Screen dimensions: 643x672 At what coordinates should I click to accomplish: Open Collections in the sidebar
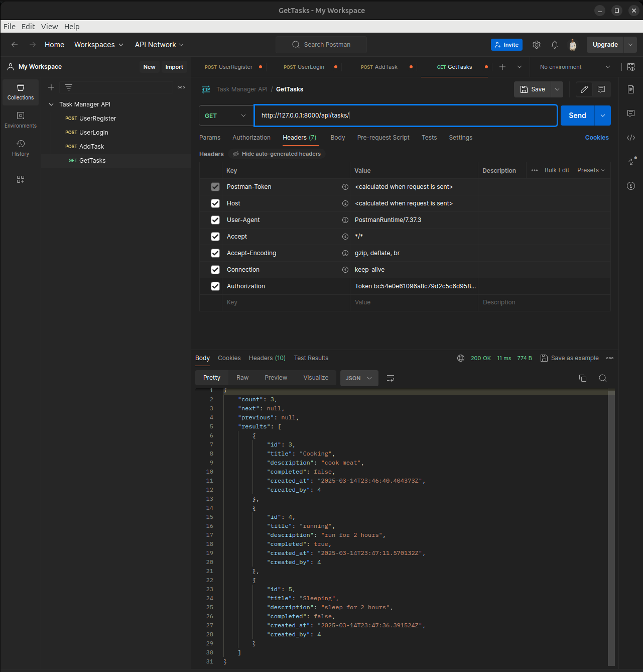point(21,92)
